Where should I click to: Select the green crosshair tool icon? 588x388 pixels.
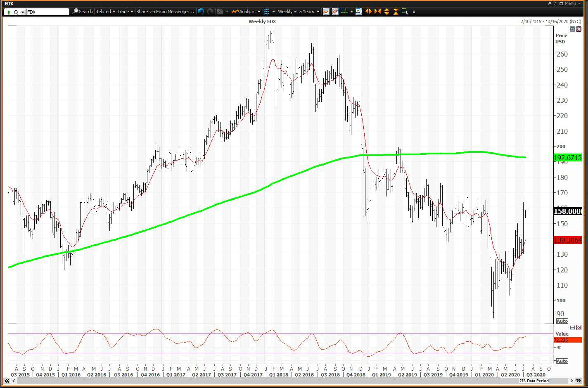pos(344,12)
